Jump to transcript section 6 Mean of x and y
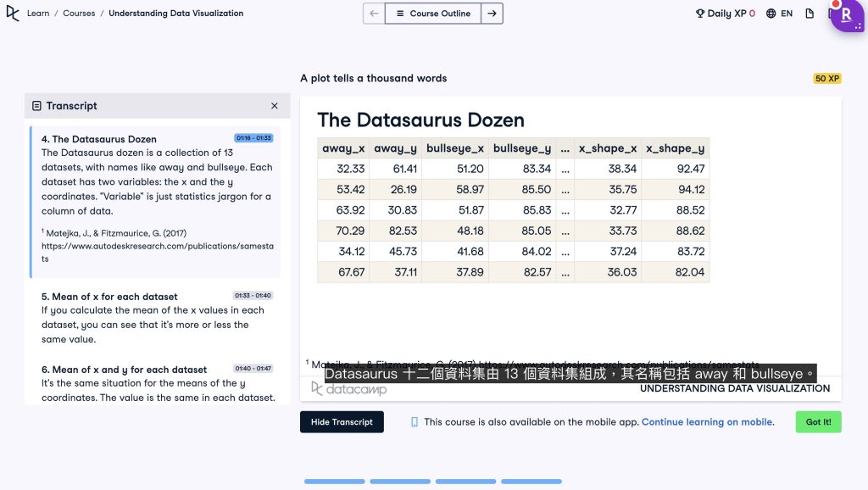 click(124, 370)
